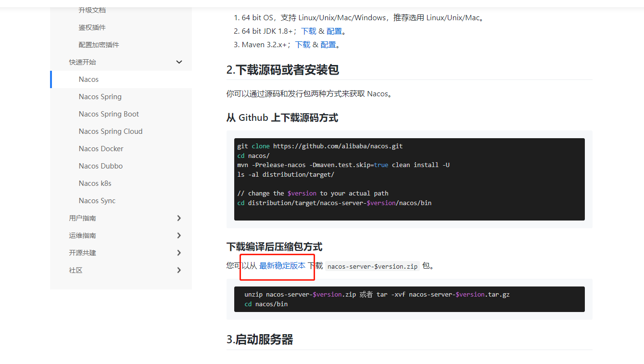Viewport: 644px width, 364px height.
Task: Open 配置加密插件 in the sidebar
Action: point(99,45)
